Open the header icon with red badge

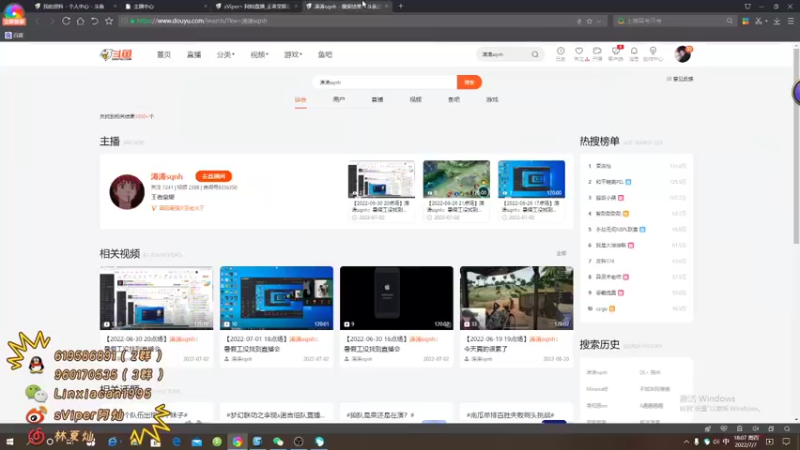616,54
